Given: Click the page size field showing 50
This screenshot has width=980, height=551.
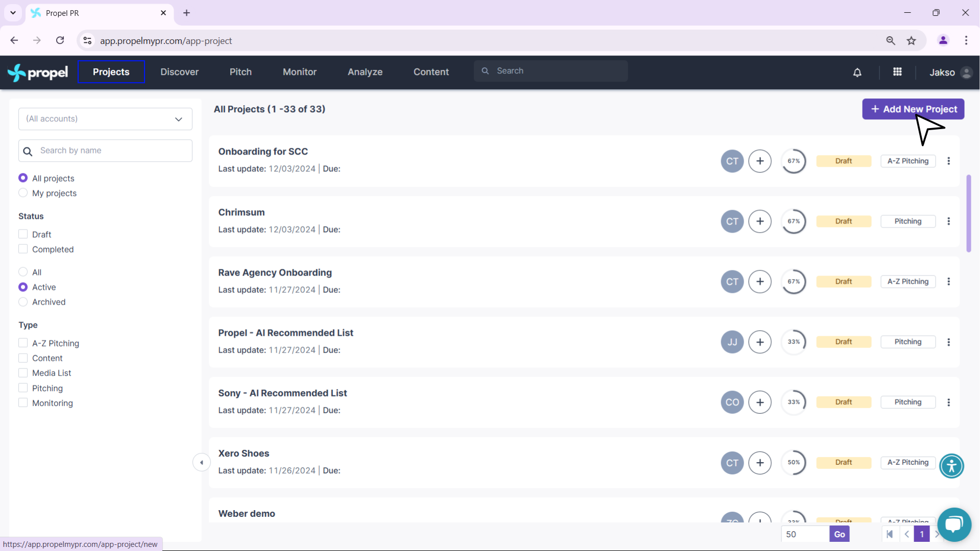Looking at the screenshot, I should click(805, 534).
